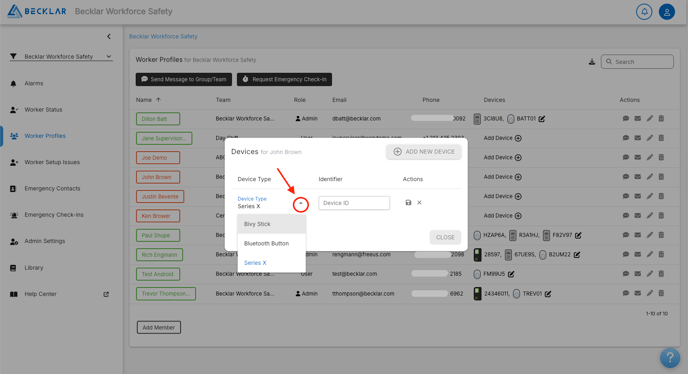Open Justin Bevente profile tag
This screenshot has width=688, height=374.
pyautogui.click(x=160, y=196)
